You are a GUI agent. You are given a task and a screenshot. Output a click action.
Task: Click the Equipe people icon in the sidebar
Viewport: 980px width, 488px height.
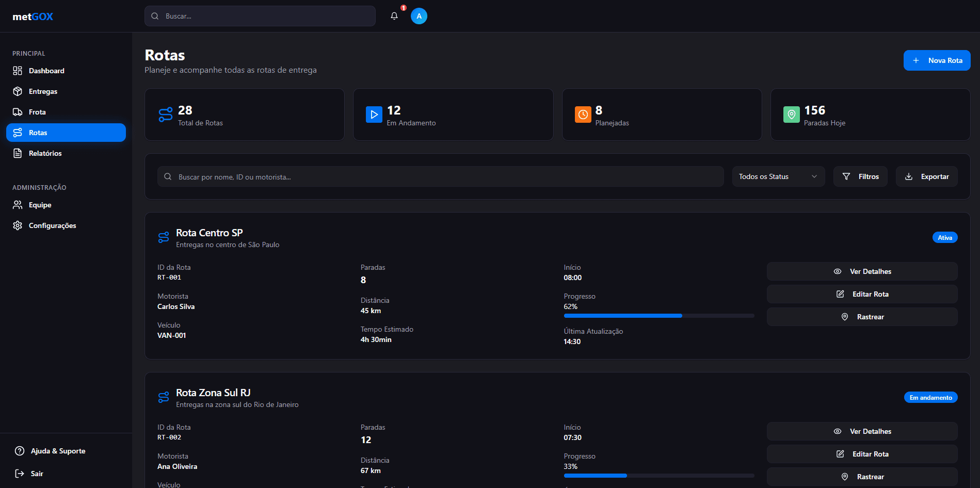(18, 205)
